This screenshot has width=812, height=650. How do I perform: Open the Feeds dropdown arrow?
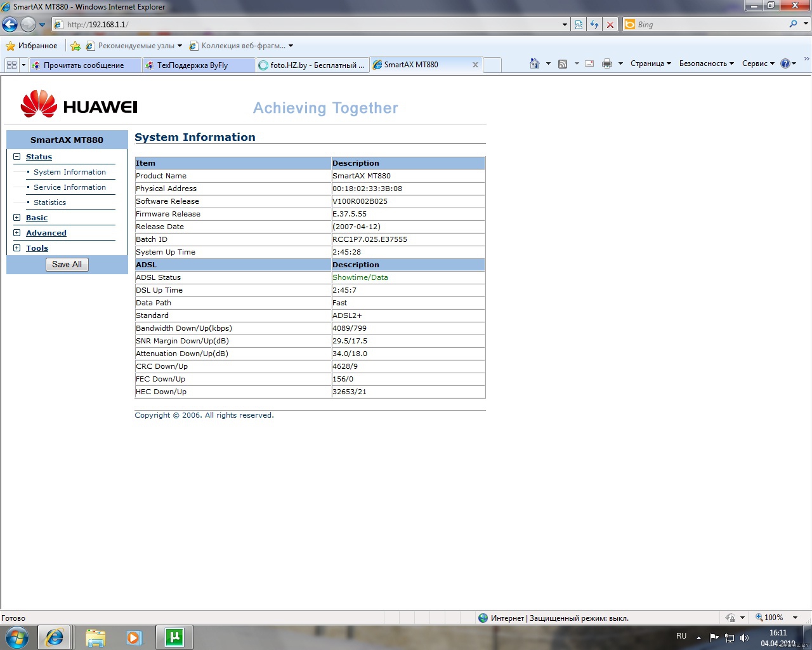click(577, 63)
